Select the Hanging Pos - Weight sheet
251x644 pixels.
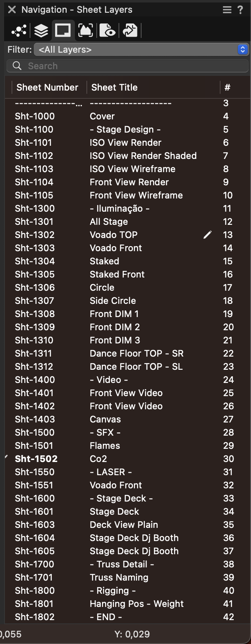click(137, 604)
